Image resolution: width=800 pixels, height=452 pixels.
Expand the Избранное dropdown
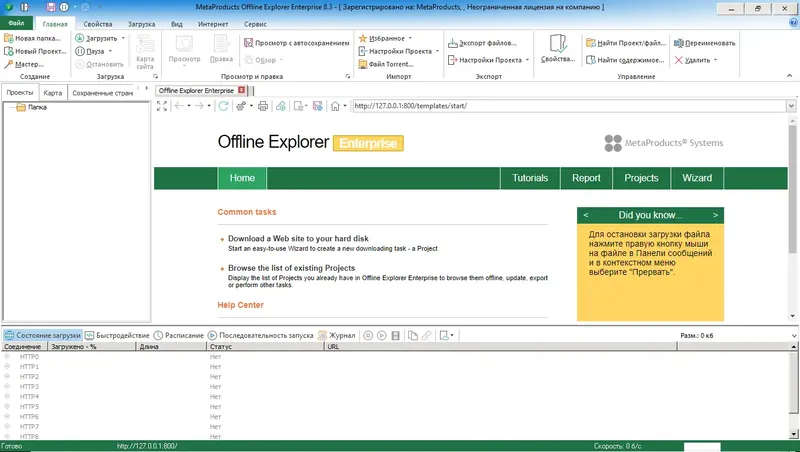410,38
